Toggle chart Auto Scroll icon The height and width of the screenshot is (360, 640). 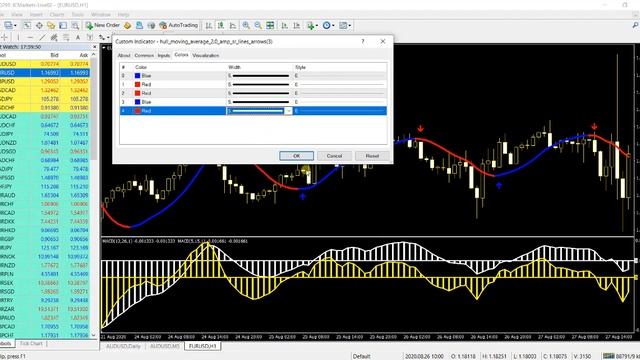point(284,25)
